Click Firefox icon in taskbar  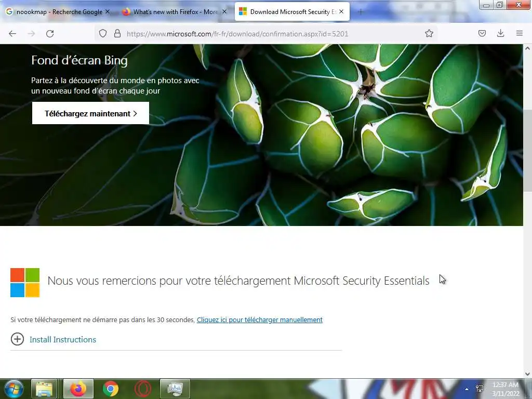78,389
